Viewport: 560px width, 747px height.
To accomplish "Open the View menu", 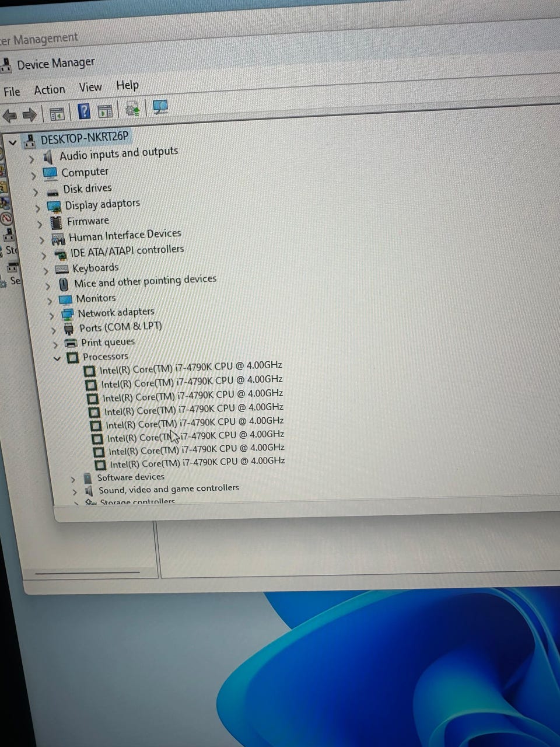I will (90, 88).
